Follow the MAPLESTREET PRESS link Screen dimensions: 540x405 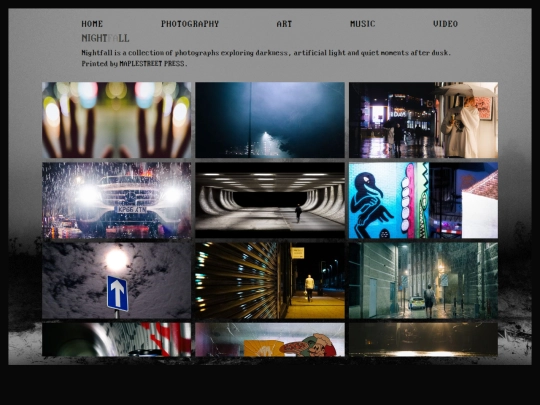[x=152, y=63]
